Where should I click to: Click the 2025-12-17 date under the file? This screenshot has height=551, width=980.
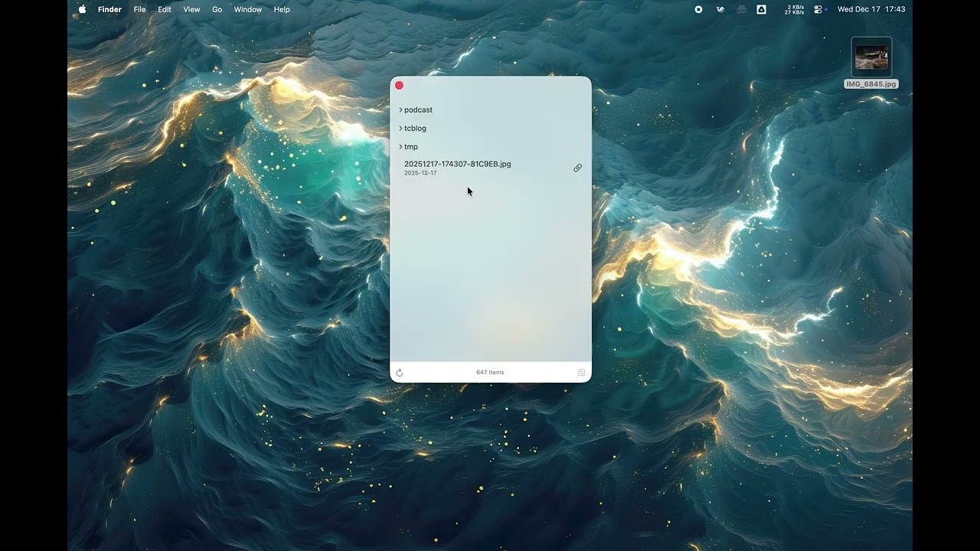tap(420, 173)
